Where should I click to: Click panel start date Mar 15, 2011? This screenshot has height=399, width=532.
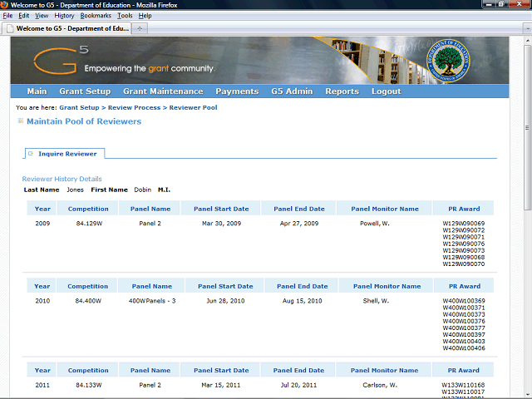221,385
